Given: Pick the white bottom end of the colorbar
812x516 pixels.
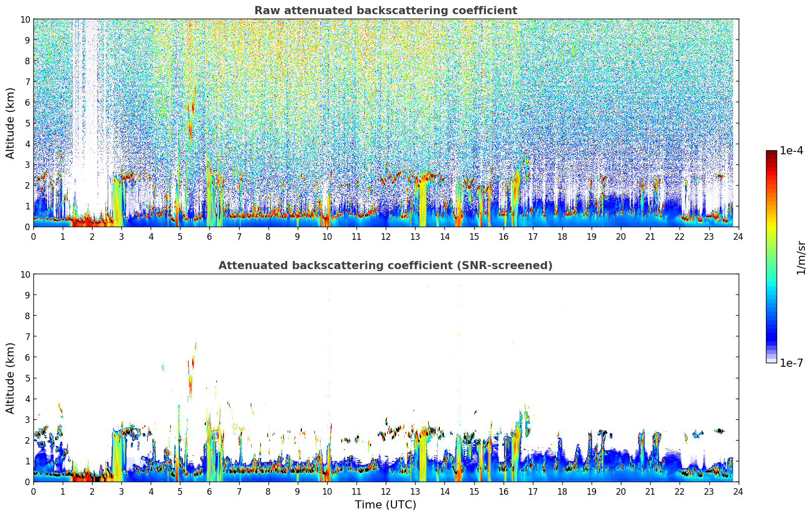Looking at the screenshot, I should coord(771,361).
